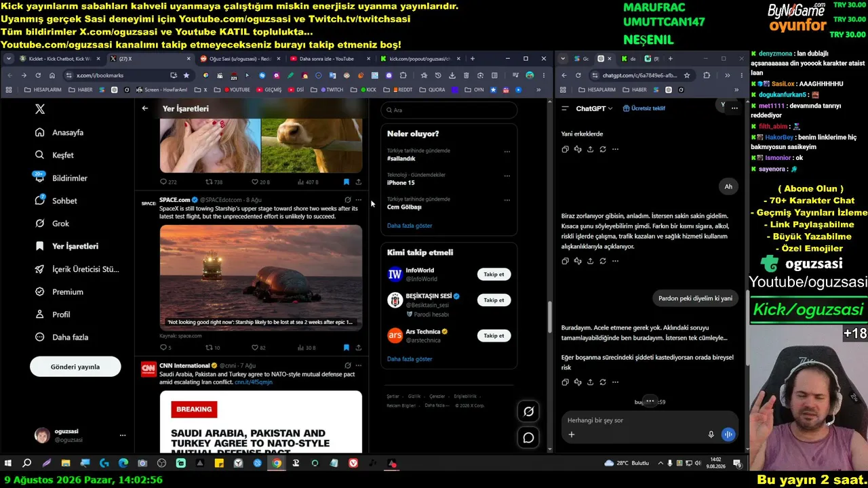Like the SPACE.com Starship post
The width and height of the screenshot is (868, 488).
pos(258,348)
